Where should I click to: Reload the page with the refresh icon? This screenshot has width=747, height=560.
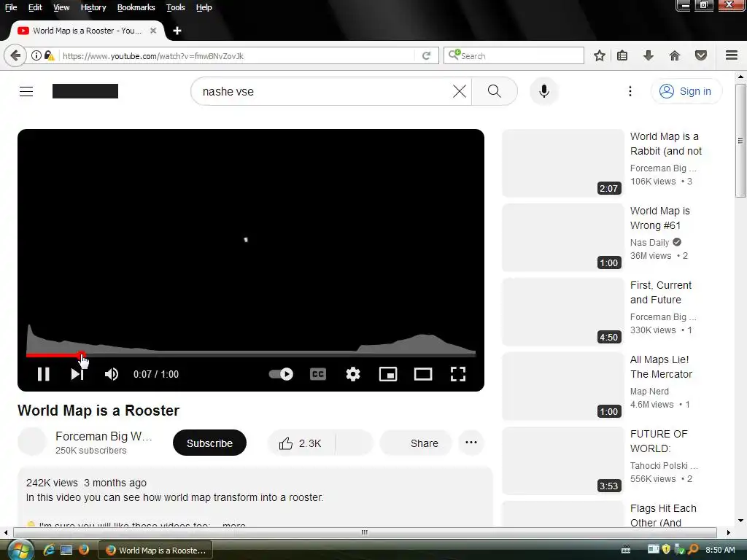coord(426,55)
